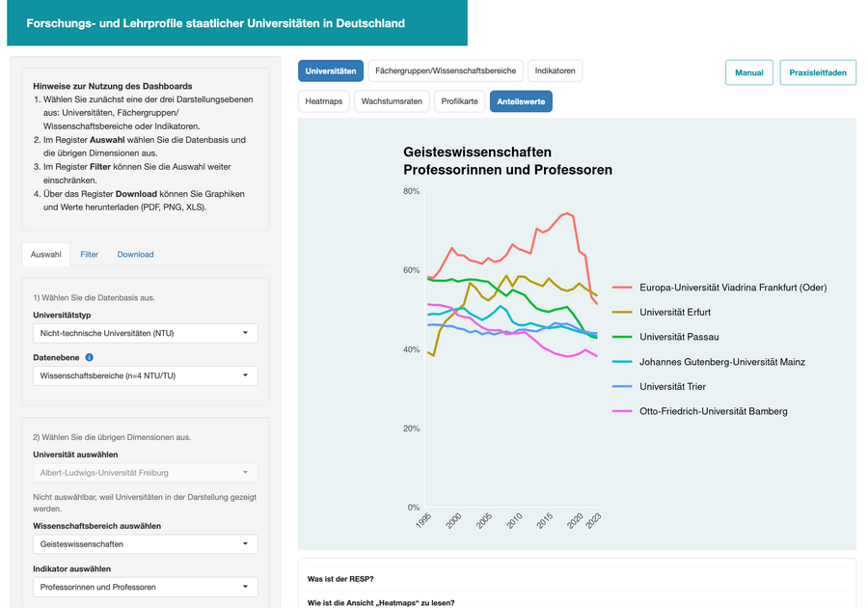The image size is (868, 608).
Task: Open the Manual button
Action: pos(749,72)
